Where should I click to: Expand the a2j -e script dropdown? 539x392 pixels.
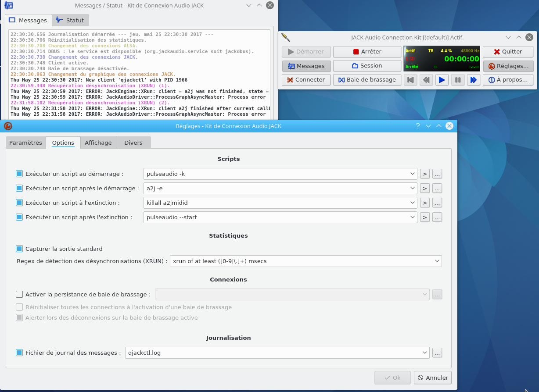point(412,189)
